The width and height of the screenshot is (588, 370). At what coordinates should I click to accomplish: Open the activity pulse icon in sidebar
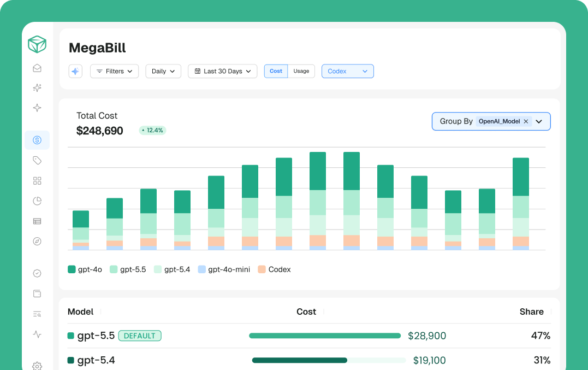click(37, 334)
